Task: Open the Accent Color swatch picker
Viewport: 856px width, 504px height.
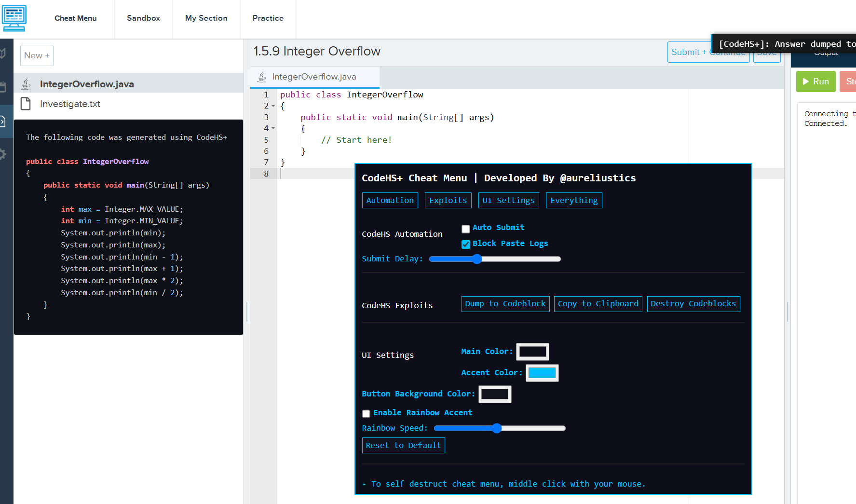Action: click(x=542, y=373)
